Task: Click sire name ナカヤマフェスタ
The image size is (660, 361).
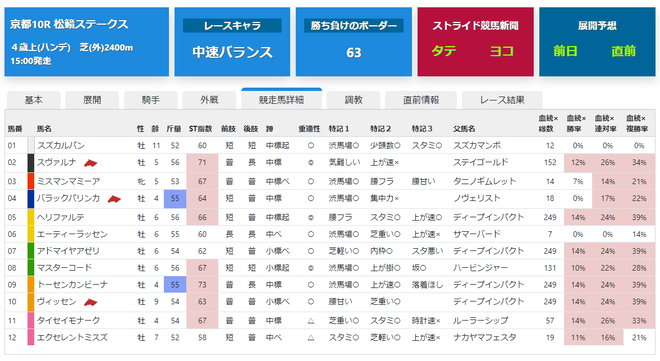Action: 484,337
